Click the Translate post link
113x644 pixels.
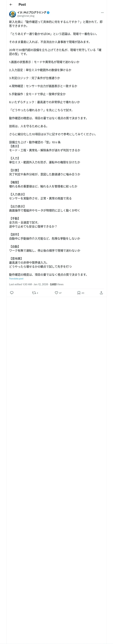click(x=16, y=279)
